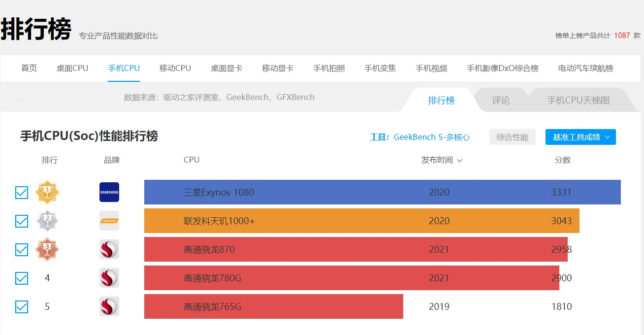Click the 排行榜 page title
This screenshot has height=335, width=644.
(36, 30)
